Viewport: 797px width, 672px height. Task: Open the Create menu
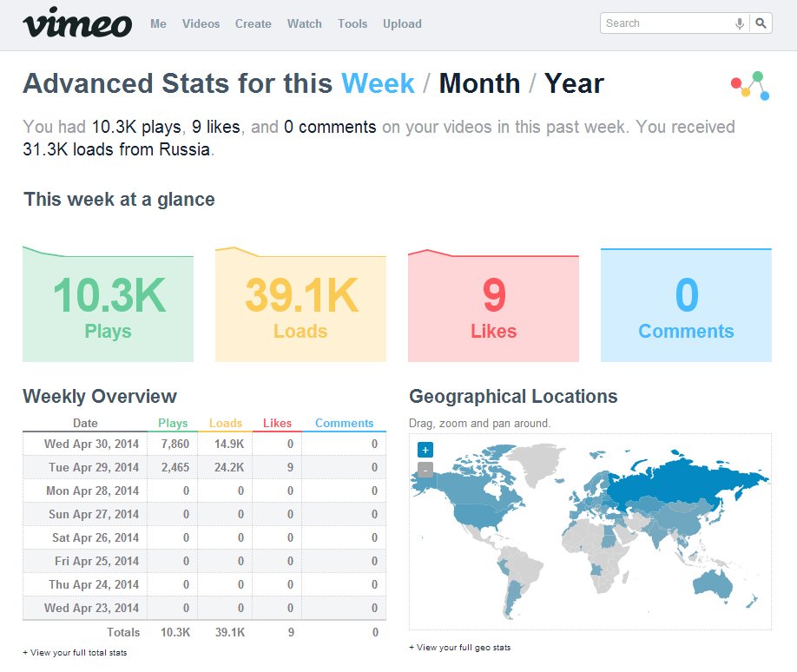tap(254, 24)
